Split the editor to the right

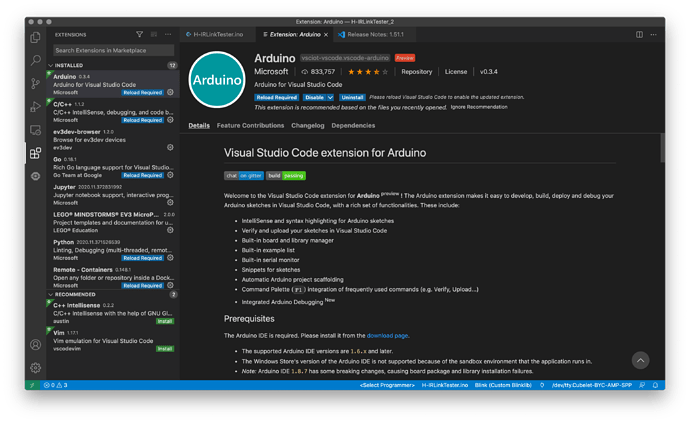point(639,34)
